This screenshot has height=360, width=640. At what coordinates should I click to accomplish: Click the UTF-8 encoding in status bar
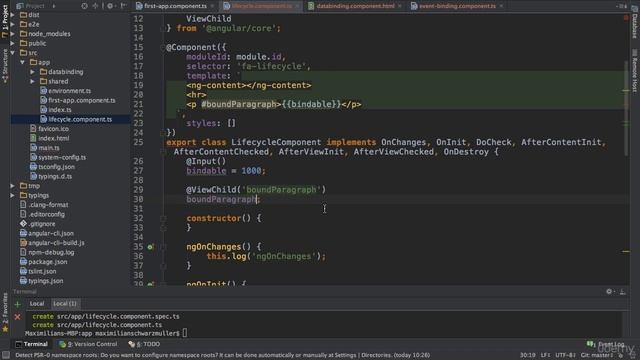565,355
